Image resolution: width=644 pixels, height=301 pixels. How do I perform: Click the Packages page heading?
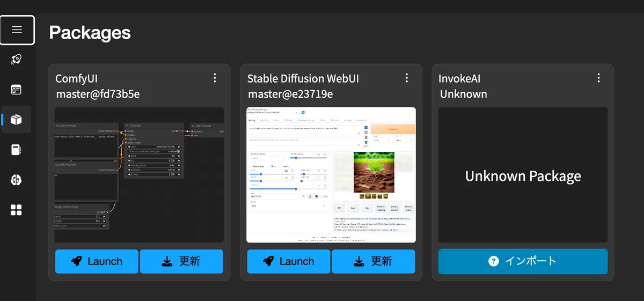pyautogui.click(x=90, y=32)
